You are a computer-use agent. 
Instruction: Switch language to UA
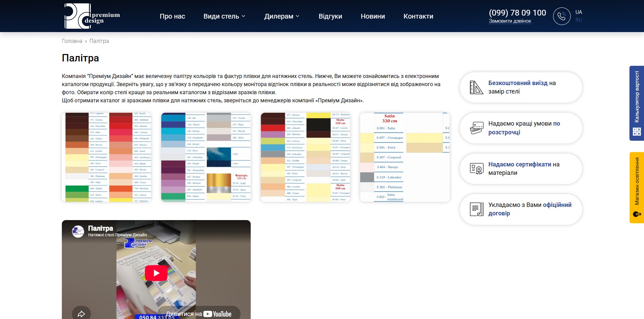[x=579, y=12]
